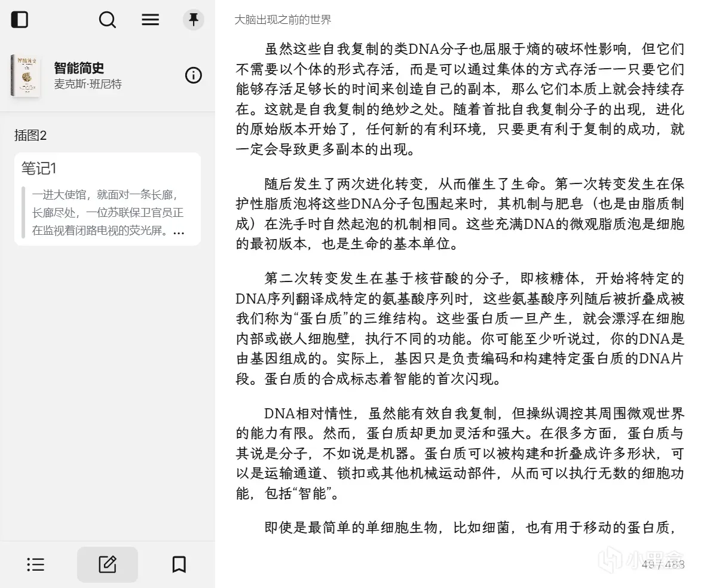Switch to table of contents tab
The height and width of the screenshot is (588, 704).
click(x=35, y=564)
